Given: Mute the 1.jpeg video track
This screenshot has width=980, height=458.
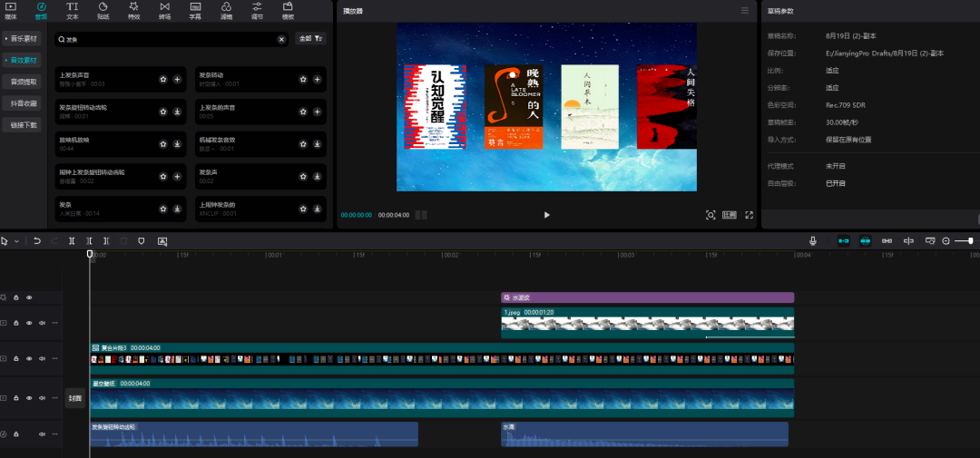Looking at the screenshot, I should click(x=42, y=323).
